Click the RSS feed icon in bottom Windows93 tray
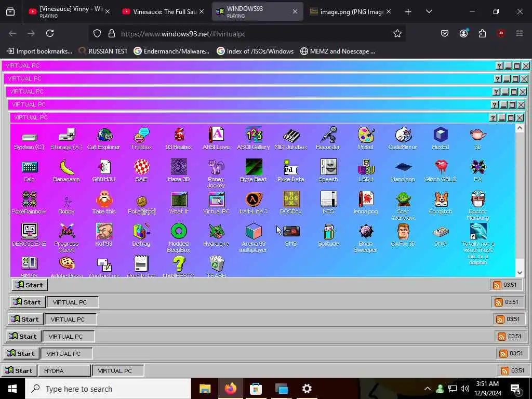 click(505, 370)
